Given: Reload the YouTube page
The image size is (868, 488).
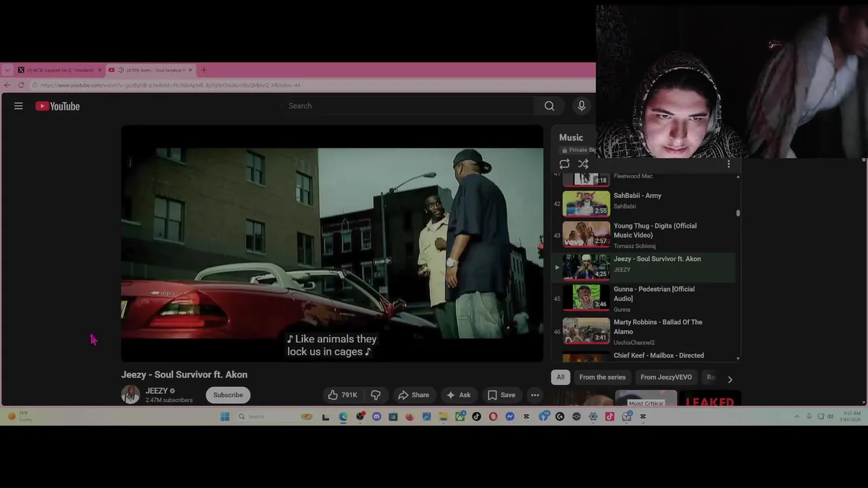Looking at the screenshot, I should (x=21, y=85).
